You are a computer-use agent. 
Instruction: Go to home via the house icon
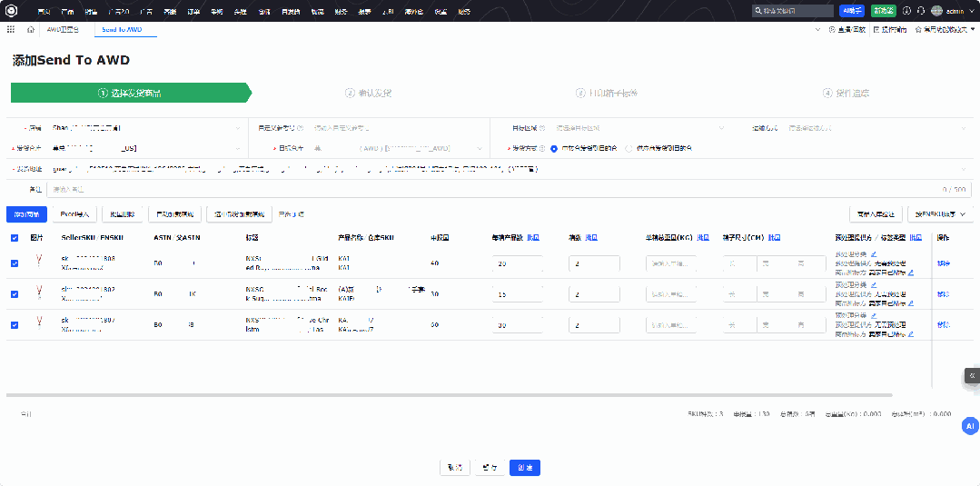31,30
